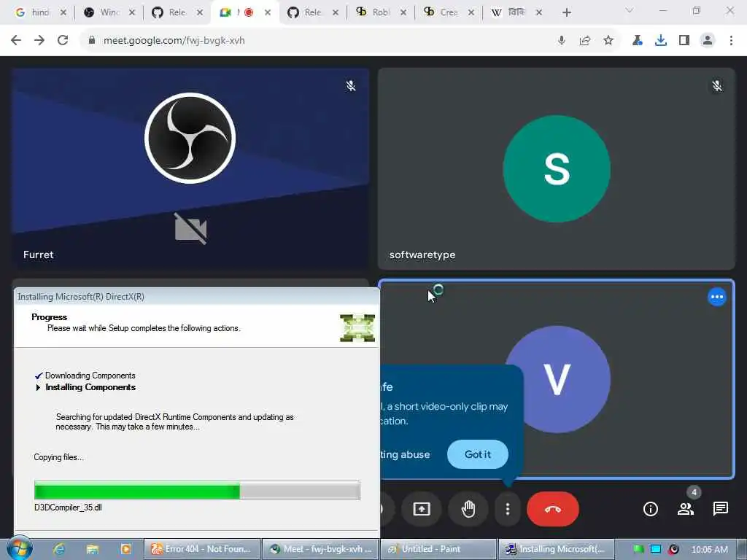Open Meet more options menu
This screenshot has height=560, width=747.
[508, 509]
